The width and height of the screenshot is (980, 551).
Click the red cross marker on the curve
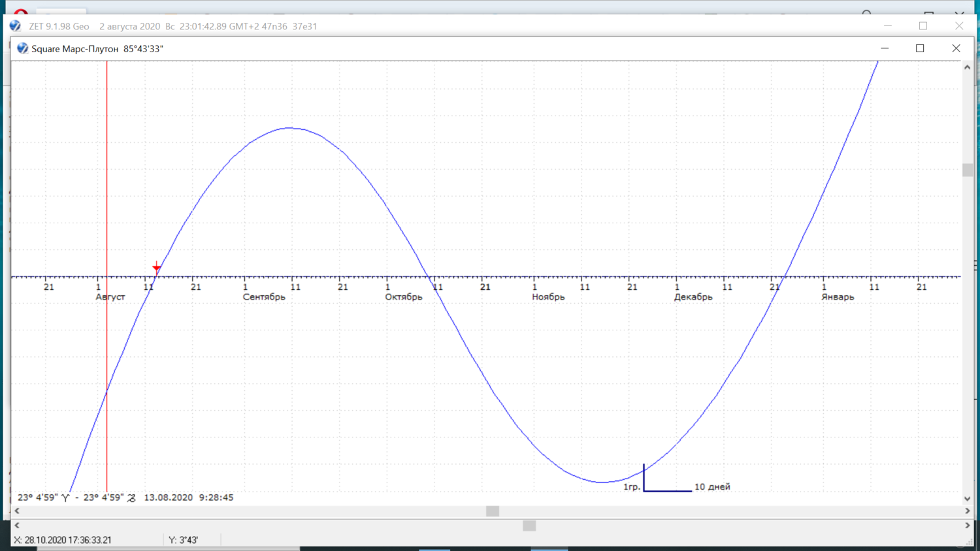pos(157,267)
